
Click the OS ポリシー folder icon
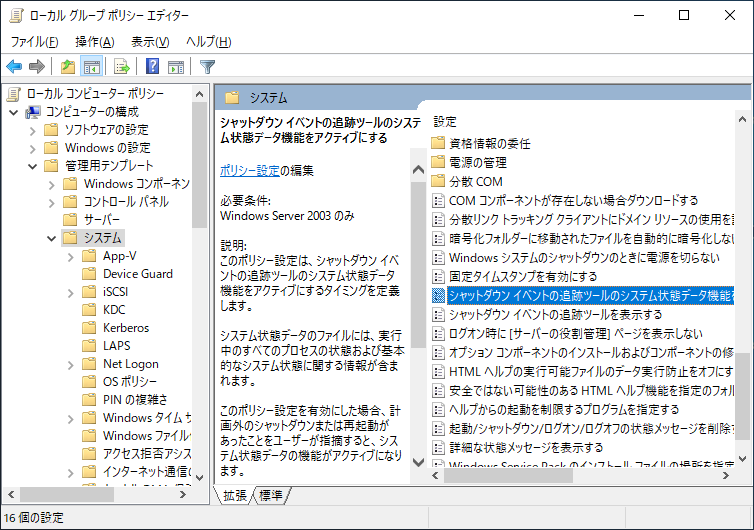pyautogui.click(x=89, y=381)
